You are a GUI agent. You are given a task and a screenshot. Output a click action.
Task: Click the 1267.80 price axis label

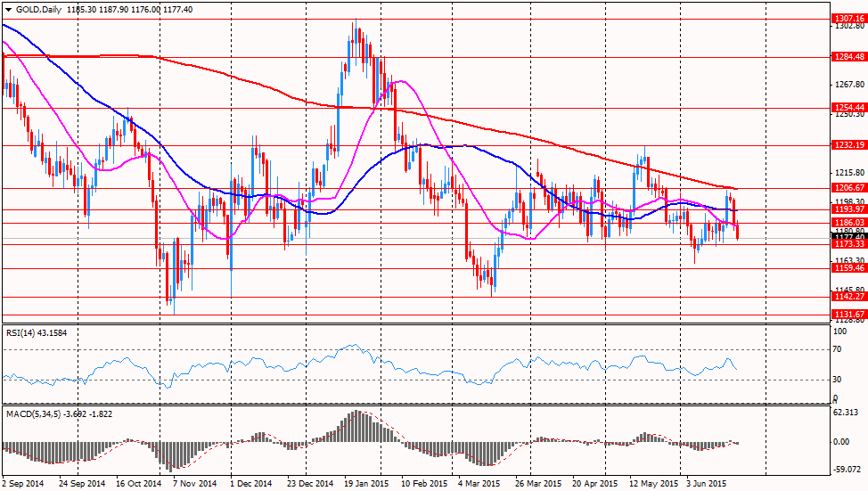point(849,86)
